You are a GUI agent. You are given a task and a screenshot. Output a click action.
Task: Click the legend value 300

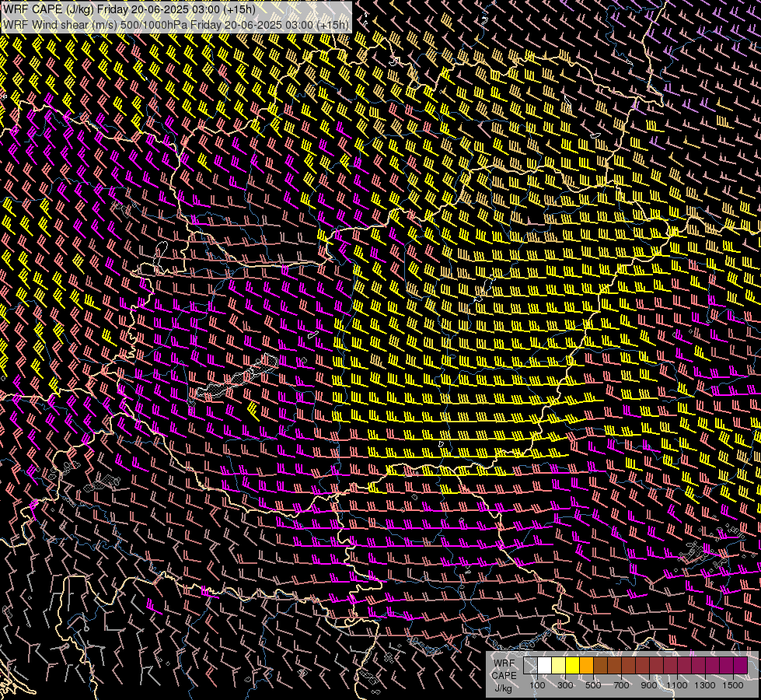tap(565, 685)
